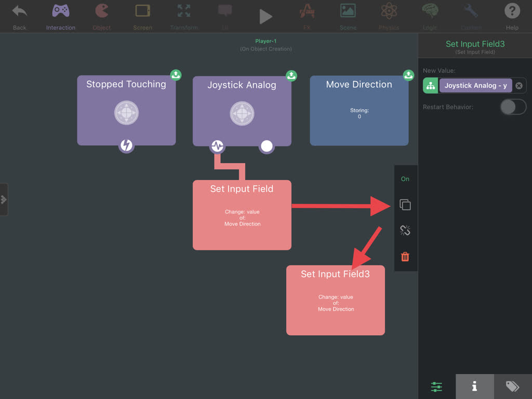The image size is (532, 399).
Task: Open the Help menu
Action: [x=512, y=16]
